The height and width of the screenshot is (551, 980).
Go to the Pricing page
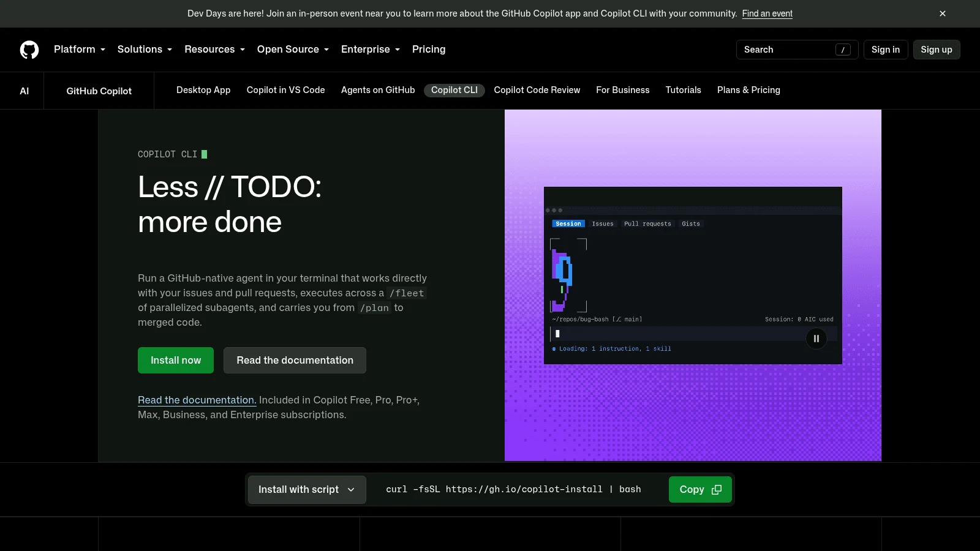pyautogui.click(x=429, y=50)
